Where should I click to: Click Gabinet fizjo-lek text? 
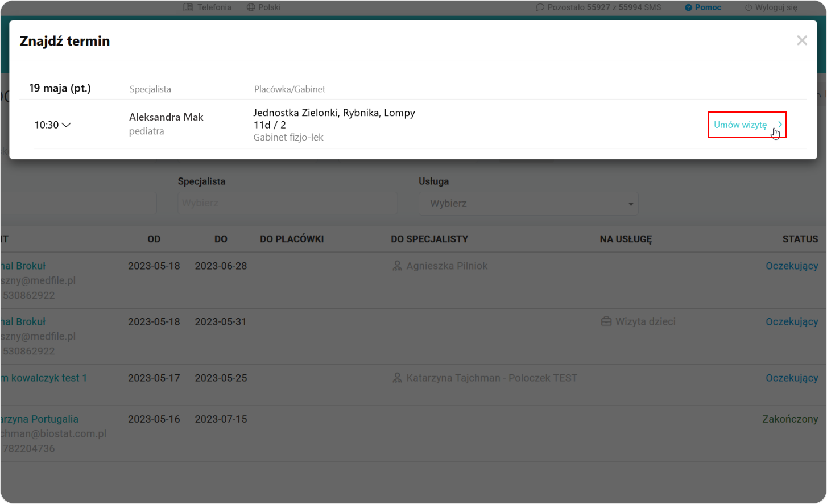click(288, 137)
